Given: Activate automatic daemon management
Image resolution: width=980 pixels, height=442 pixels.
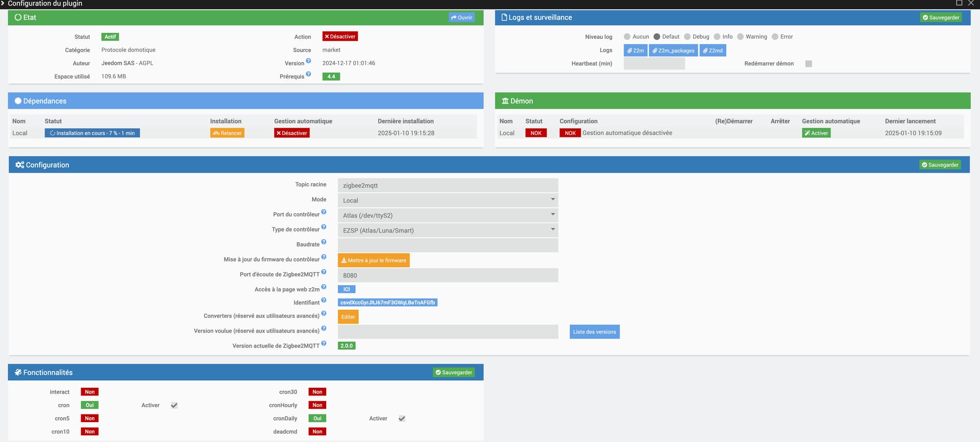Looking at the screenshot, I should coord(816,133).
